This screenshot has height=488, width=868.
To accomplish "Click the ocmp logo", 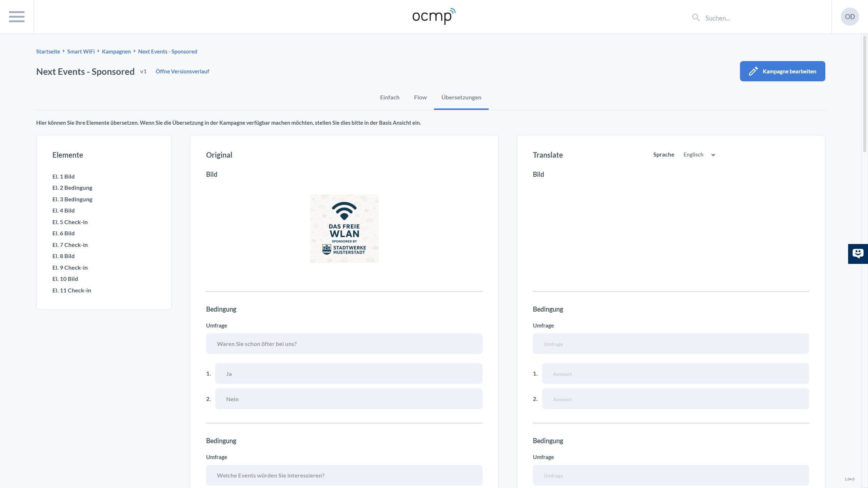I will click(434, 16).
